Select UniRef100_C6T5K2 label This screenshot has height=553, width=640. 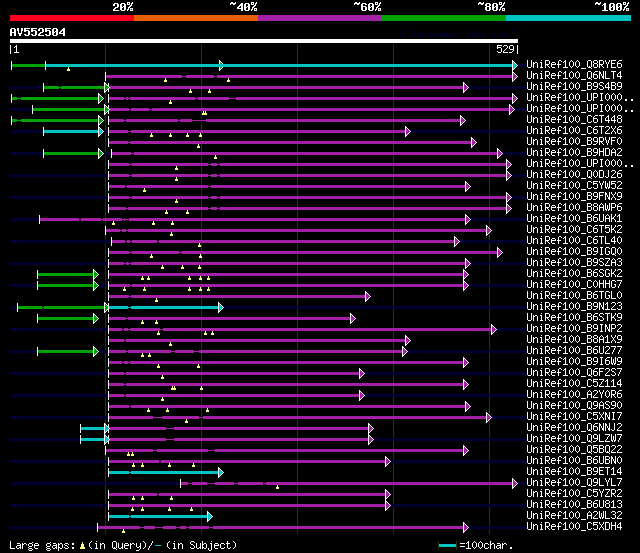pos(574,230)
